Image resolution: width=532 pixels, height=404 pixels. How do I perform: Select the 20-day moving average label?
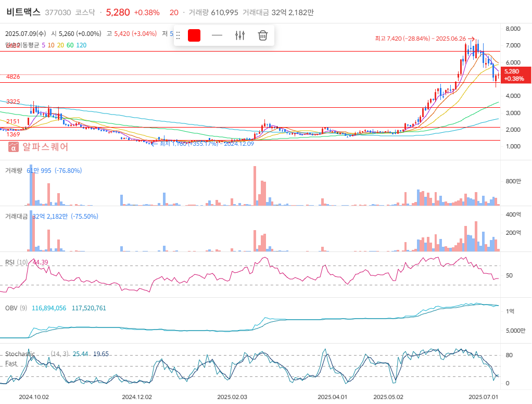click(60, 45)
